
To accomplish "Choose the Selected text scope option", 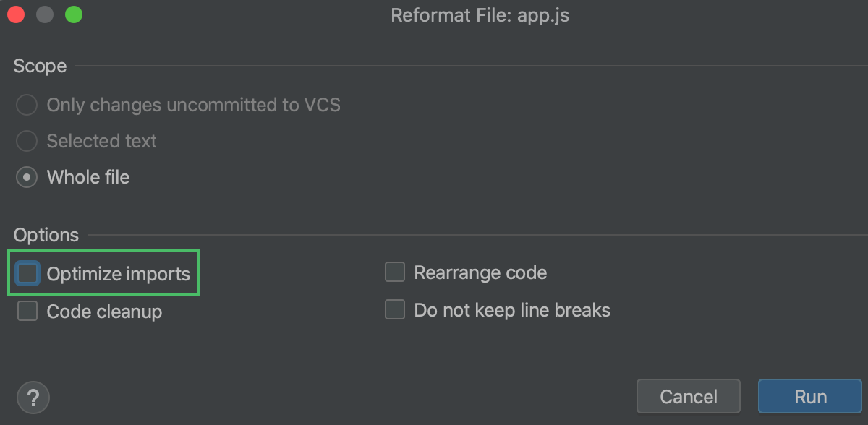I will pyautogui.click(x=26, y=141).
